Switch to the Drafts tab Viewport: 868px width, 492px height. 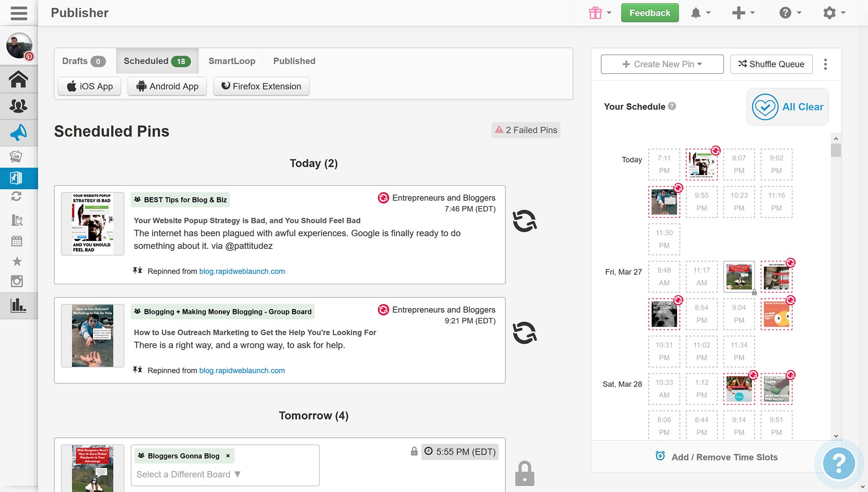84,61
